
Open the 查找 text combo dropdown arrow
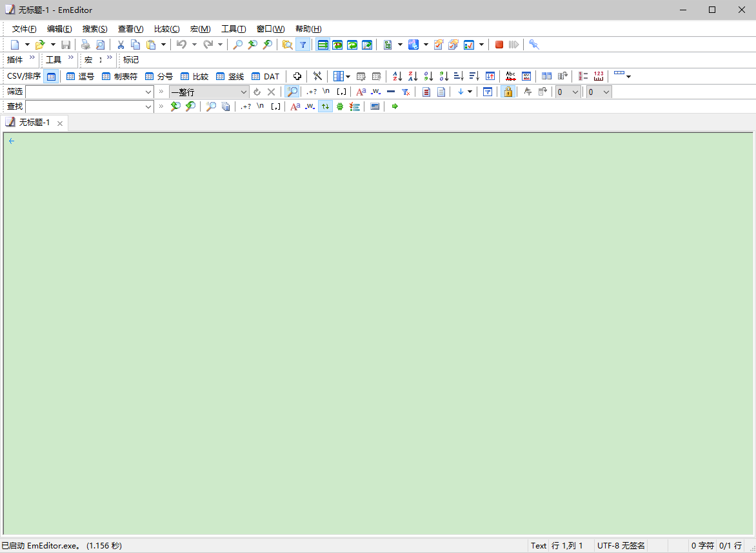click(x=148, y=106)
